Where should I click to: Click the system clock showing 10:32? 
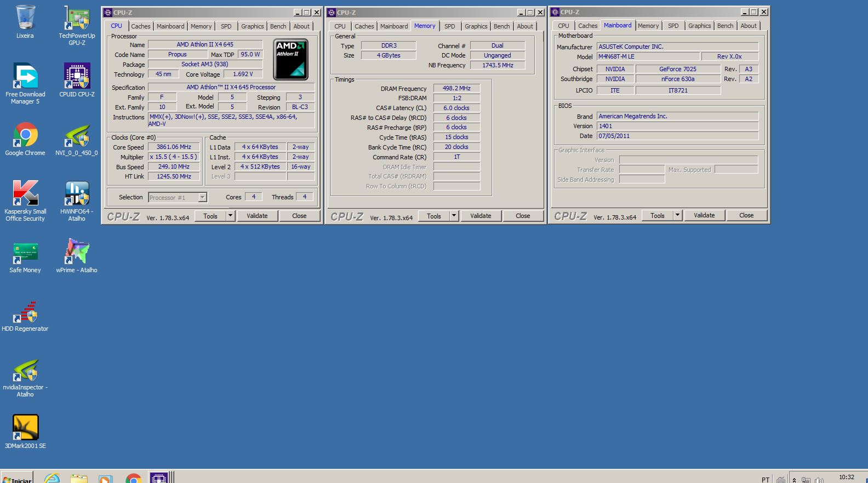tap(847, 478)
